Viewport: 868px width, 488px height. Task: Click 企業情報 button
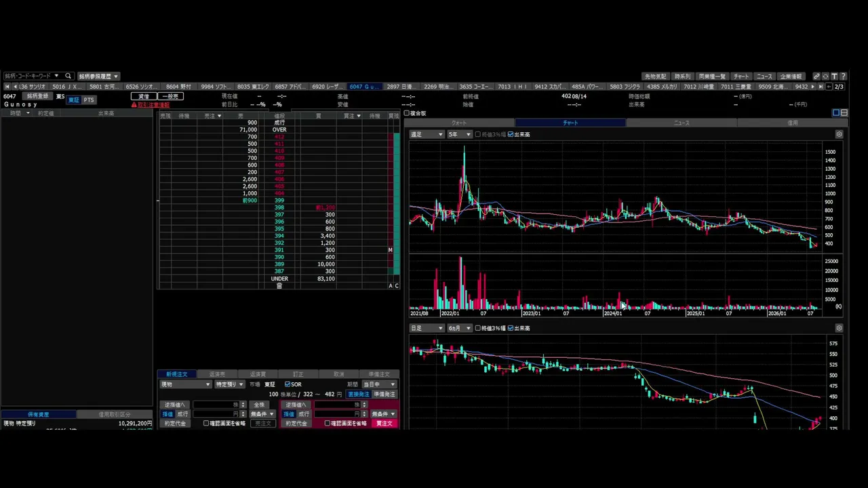791,76
